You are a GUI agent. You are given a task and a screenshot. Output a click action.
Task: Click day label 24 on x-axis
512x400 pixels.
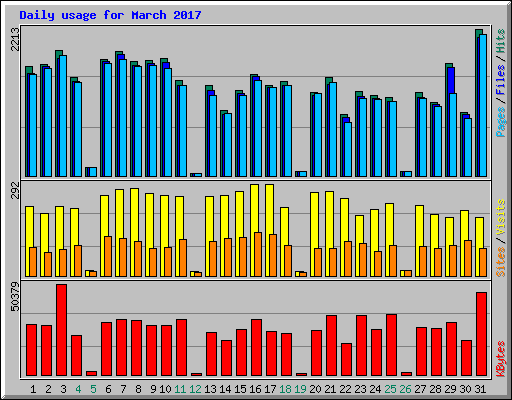pos(375,389)
